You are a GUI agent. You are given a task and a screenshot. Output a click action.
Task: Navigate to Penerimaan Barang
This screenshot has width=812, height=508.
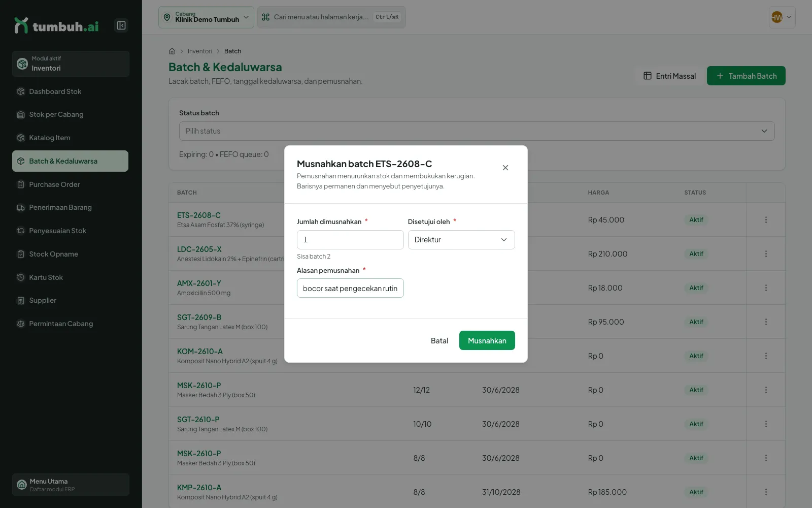click(x=70, y=207)
